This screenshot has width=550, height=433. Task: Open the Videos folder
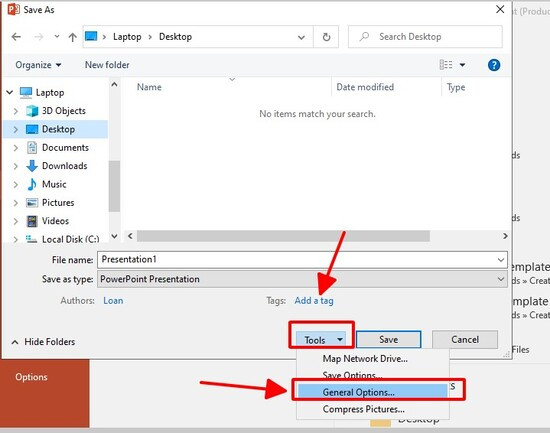(55, 221)
